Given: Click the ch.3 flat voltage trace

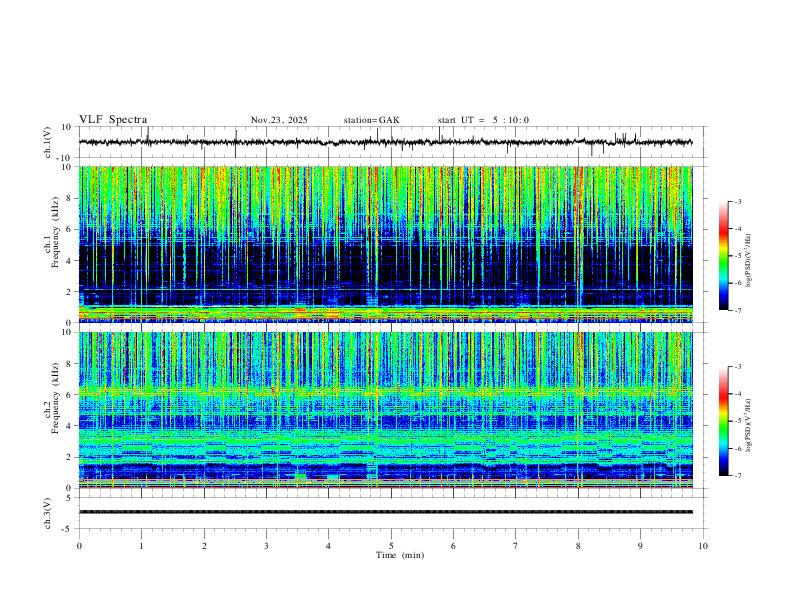Looking at the screenshot, I should (386, 512).
